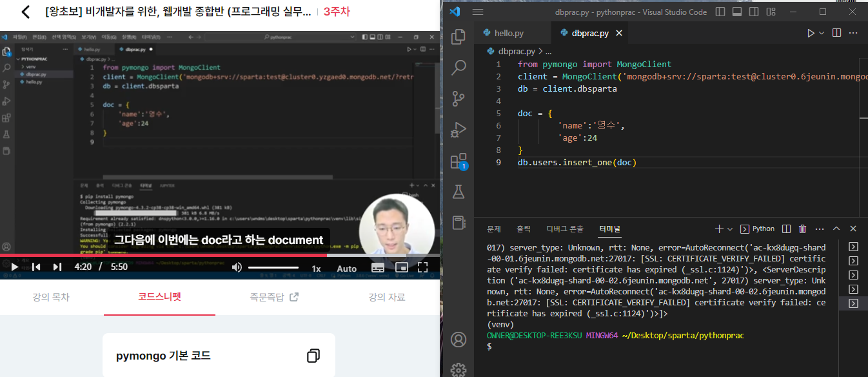Expand the new terminal launch profile dropdown
868x377 pixels.
click(x=730, y=229)
